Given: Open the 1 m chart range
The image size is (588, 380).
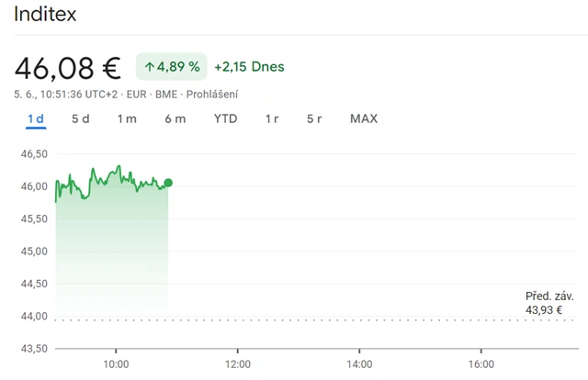Looking at the screenshot, I should point(127,118).
